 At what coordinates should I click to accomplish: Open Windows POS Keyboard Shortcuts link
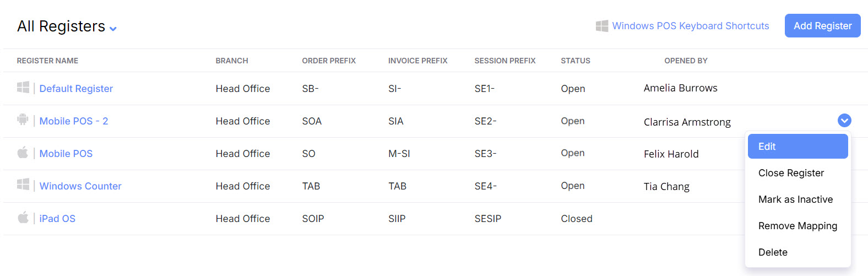(690, 26)
